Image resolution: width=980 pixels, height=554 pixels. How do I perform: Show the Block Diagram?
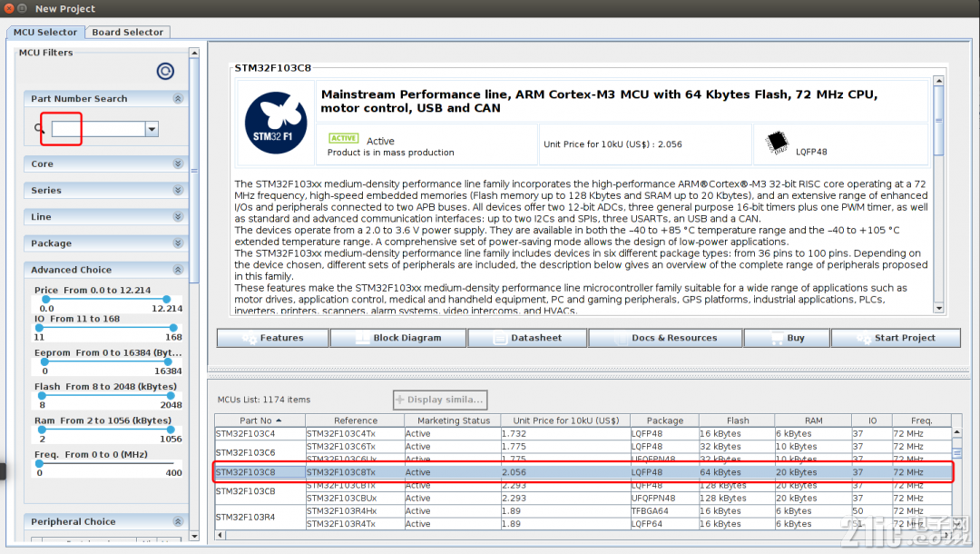(398, 338)
